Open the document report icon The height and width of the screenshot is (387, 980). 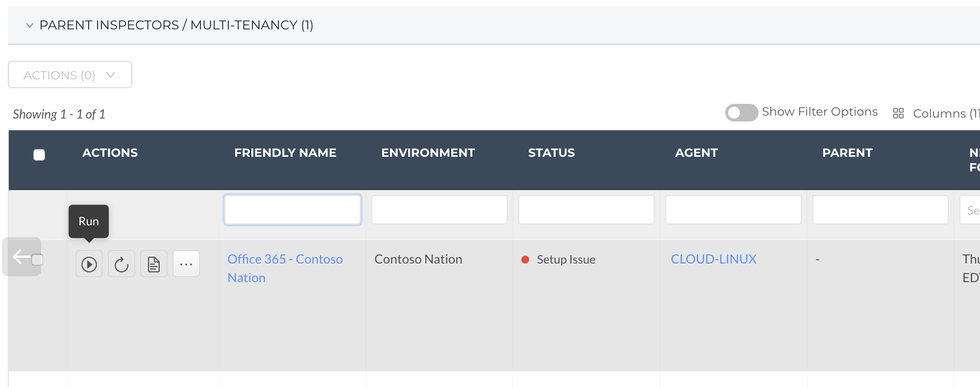pos(154,264)
